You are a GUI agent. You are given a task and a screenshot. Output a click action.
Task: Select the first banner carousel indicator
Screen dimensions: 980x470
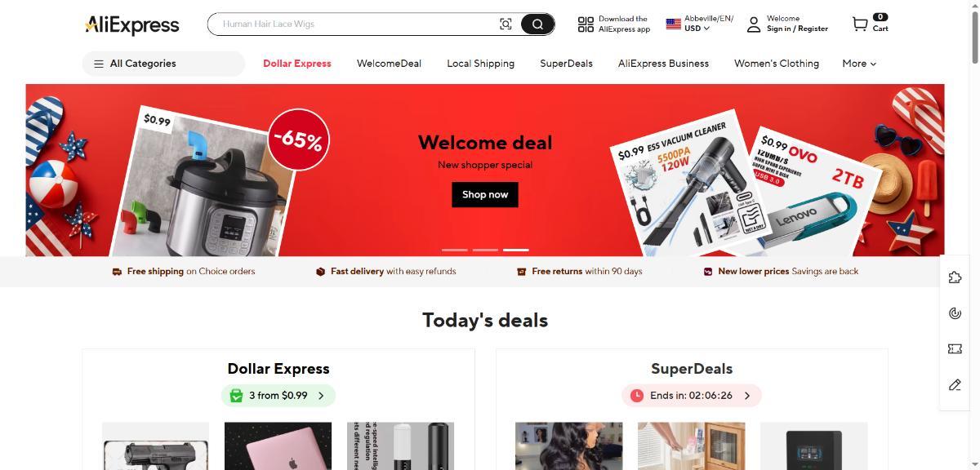[455, 250]
